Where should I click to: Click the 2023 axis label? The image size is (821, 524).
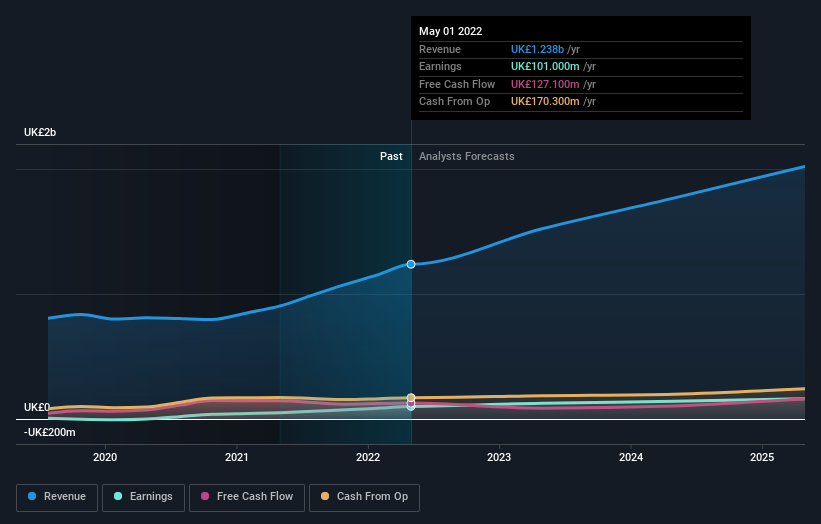pyautogui.click(x=499, y=457)
